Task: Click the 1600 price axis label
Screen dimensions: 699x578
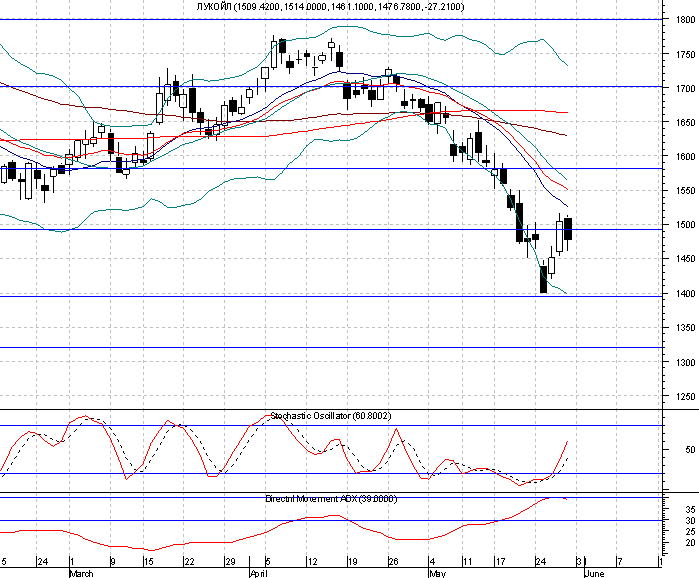Action: click(x=685, y=156)
